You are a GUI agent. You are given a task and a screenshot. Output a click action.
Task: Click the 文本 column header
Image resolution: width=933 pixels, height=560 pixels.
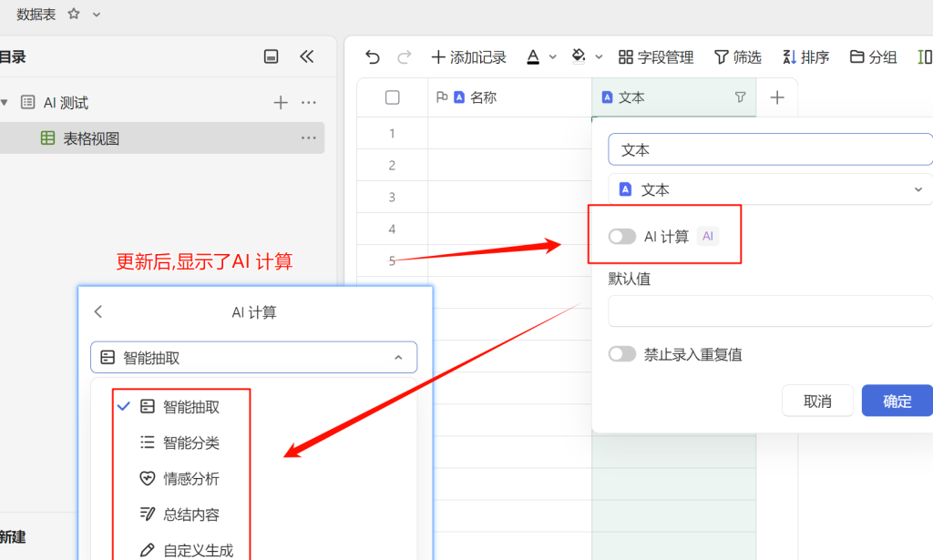click(x=673, y=97)
